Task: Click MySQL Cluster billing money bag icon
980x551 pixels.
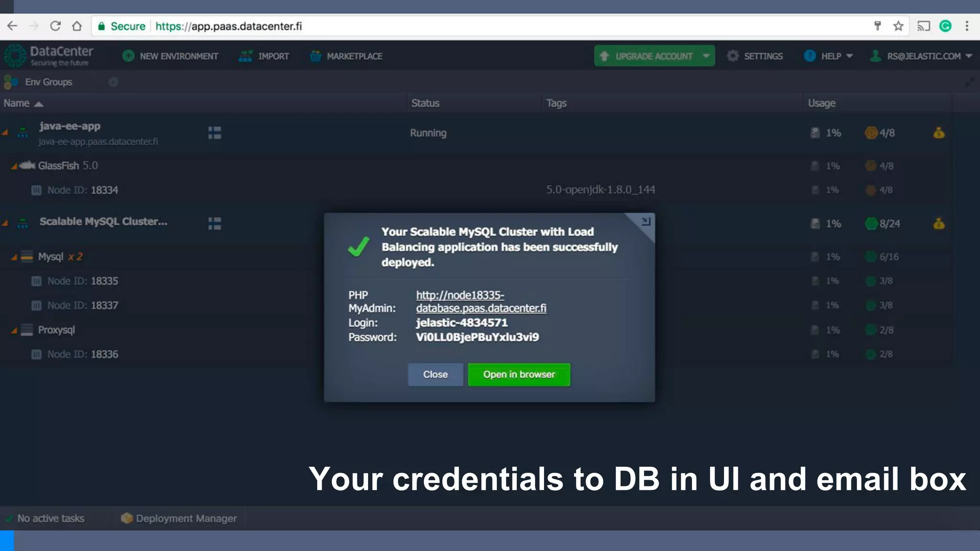Action: [x=939, y=224]
